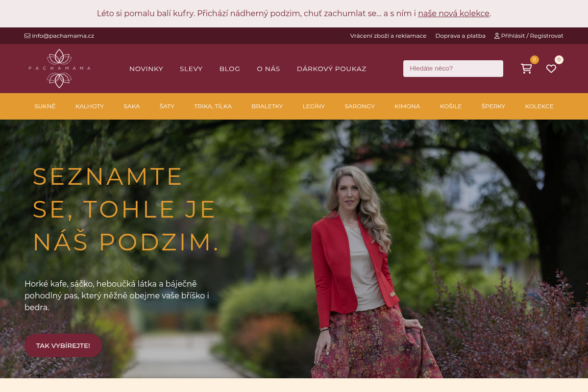
Task: Select the Braletky category
Action: tap(267, 106)
